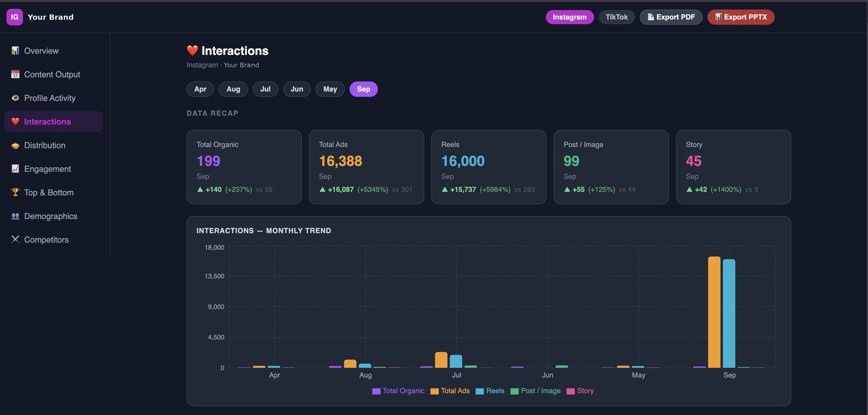868x415 pixels.
Task: Open the Competitors page
Action: pyautogui.click(x=53, y=239)
